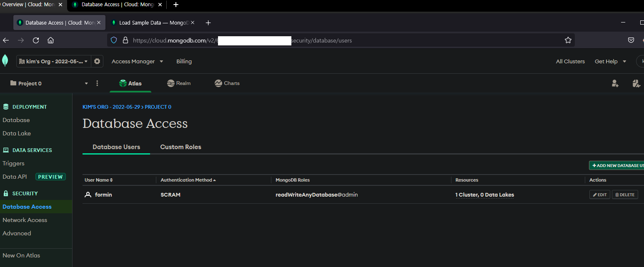Click the browser back arrow
This screenshot has width=644, height=267.
[x=6, y=40]
